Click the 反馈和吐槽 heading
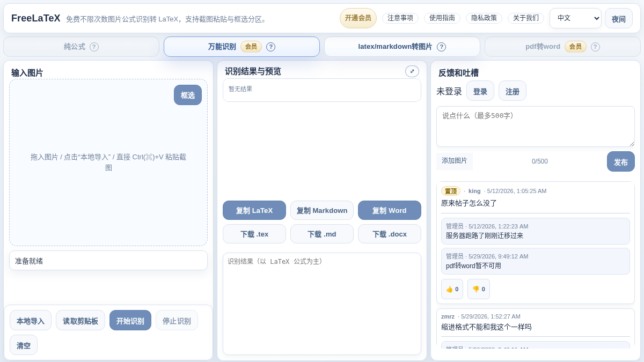The height and width of the screenshot is (362, 644). [x=458, y=72]
